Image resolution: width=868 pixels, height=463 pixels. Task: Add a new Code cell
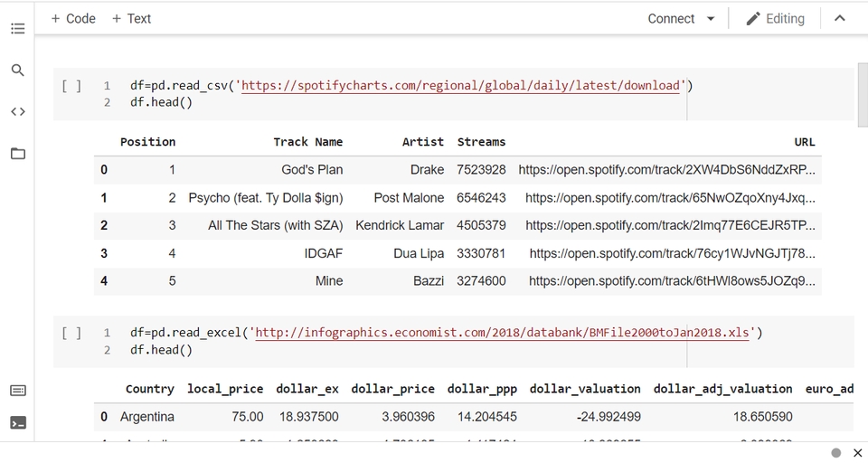coord(73,19)
